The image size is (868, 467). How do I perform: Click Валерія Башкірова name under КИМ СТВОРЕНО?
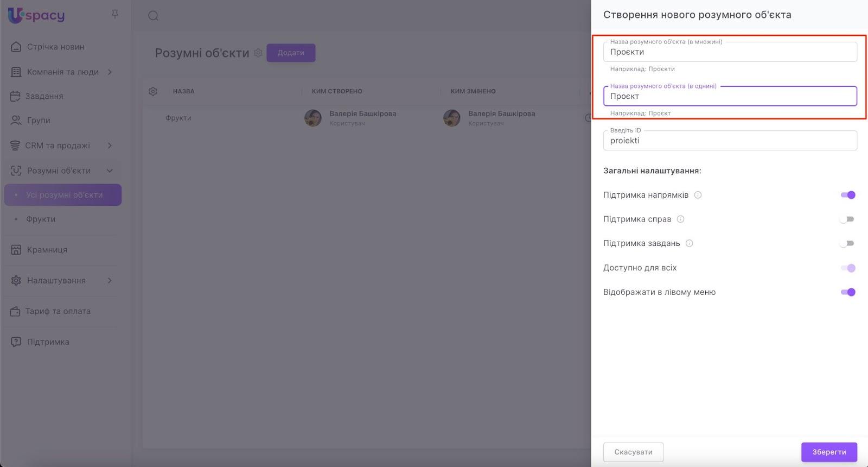pos(363,113)
